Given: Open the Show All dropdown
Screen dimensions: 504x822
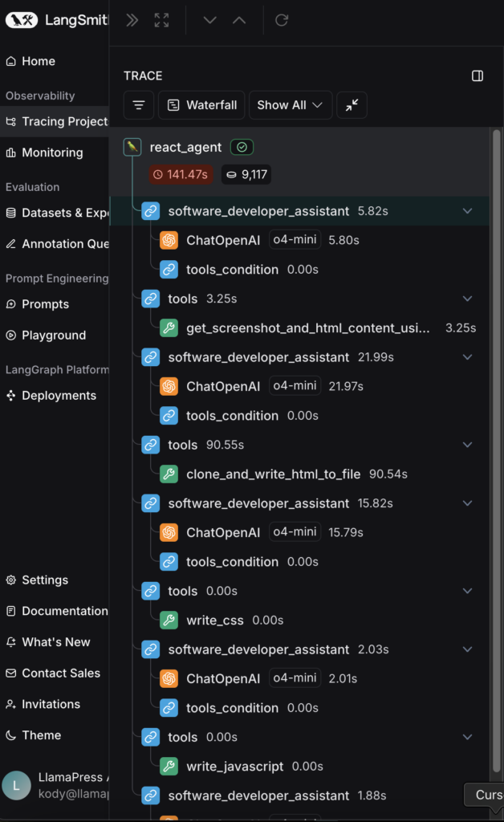Looking at the screenshot, I should tap(289, 105).
